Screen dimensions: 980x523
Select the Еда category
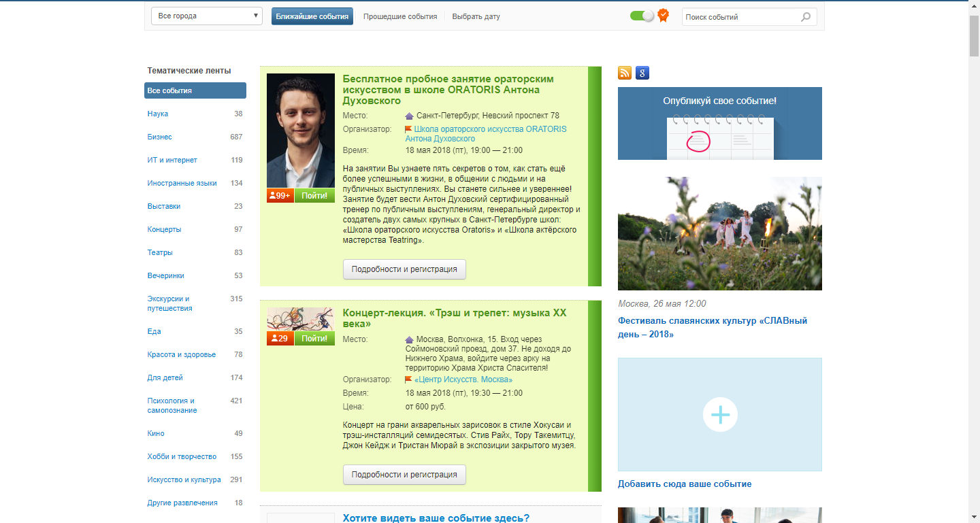154,331
